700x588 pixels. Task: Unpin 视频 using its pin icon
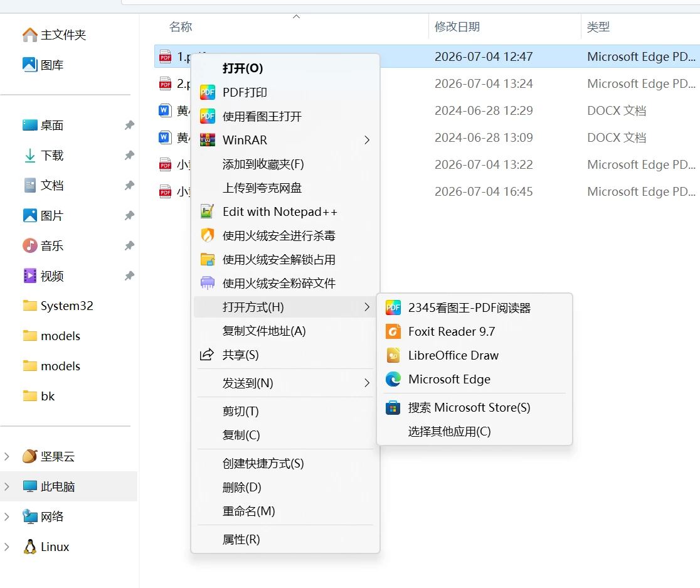tap(129, 275)
